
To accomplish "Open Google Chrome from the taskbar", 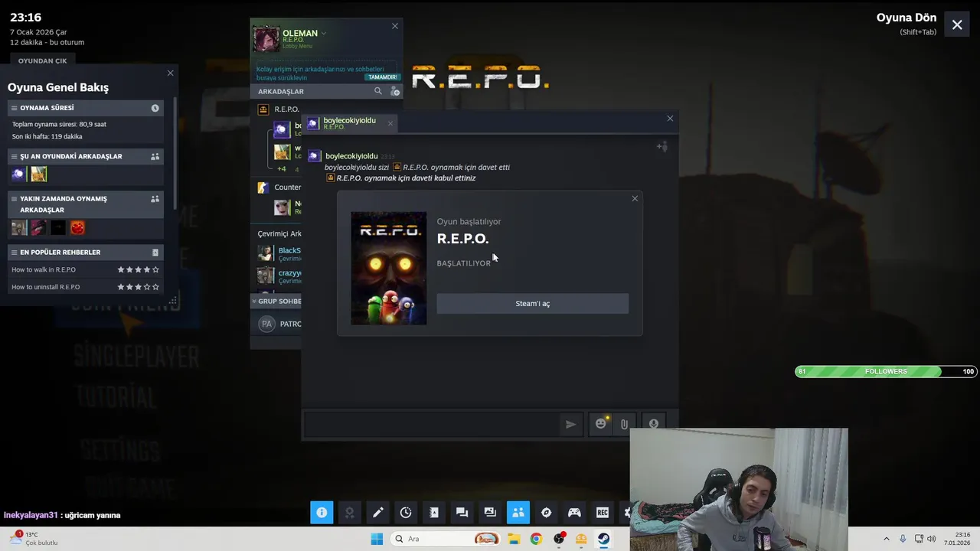I will click(x=536, y=539).
